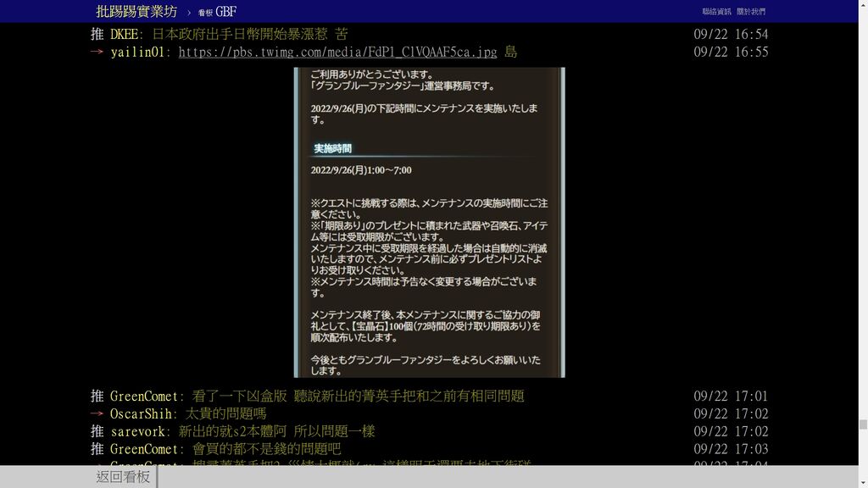Click username yailin01 in the comments
868x488 pixels.
click(137, 52)
